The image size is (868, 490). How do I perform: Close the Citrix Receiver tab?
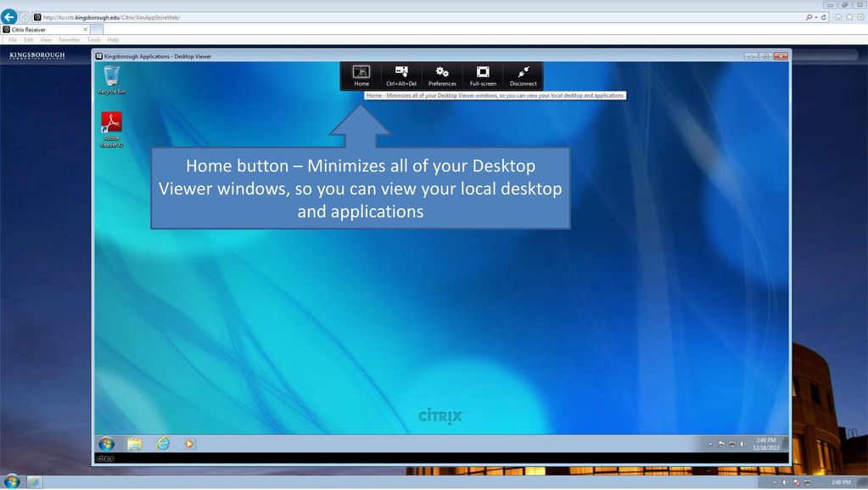(x=85, y=30)
